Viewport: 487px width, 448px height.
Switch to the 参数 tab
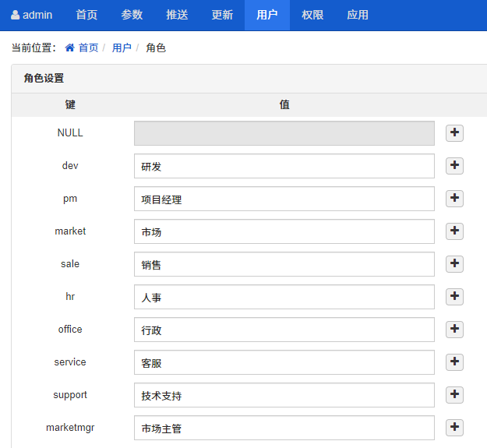tap(132, 15)
